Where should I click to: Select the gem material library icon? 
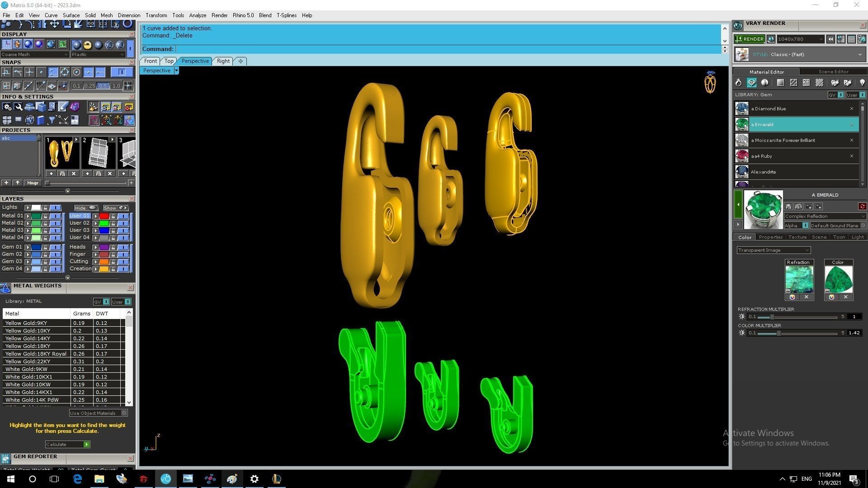pos(751,83)
